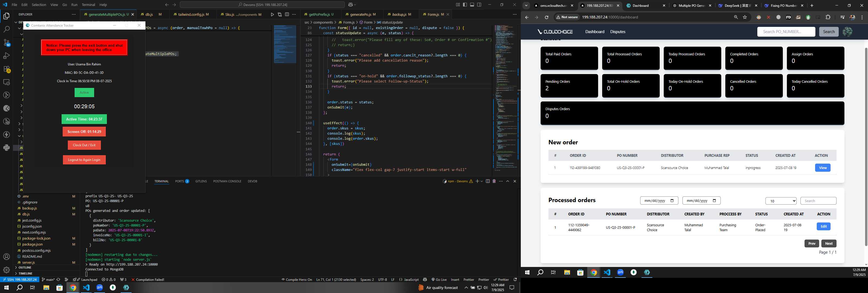
Task: Open the Disputes nav link
Action: pos(618,32)
